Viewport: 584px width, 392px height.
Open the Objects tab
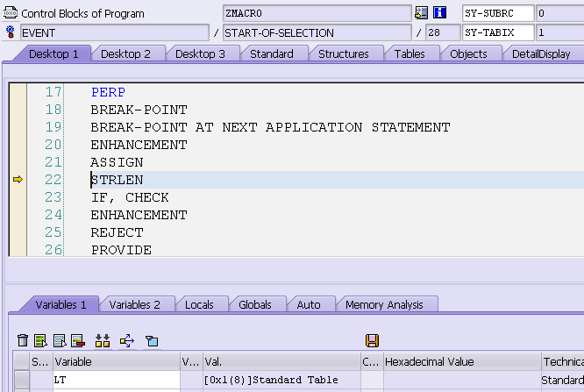point(468,54)
